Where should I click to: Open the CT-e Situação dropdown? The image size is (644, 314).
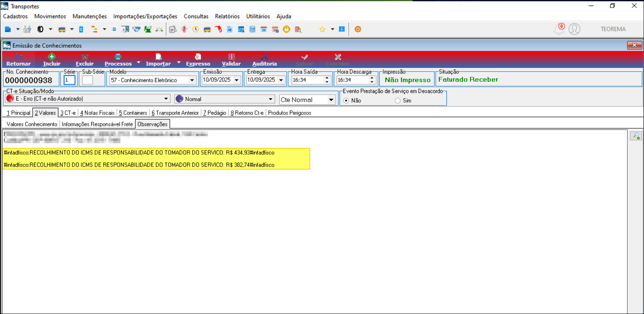pos(166,99)
